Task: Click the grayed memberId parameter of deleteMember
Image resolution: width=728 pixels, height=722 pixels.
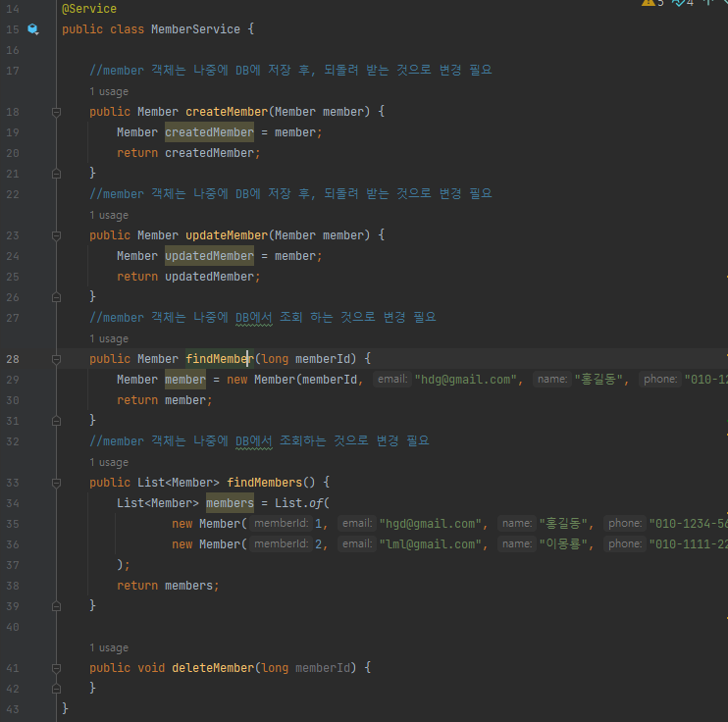Action: pos(323,668)
